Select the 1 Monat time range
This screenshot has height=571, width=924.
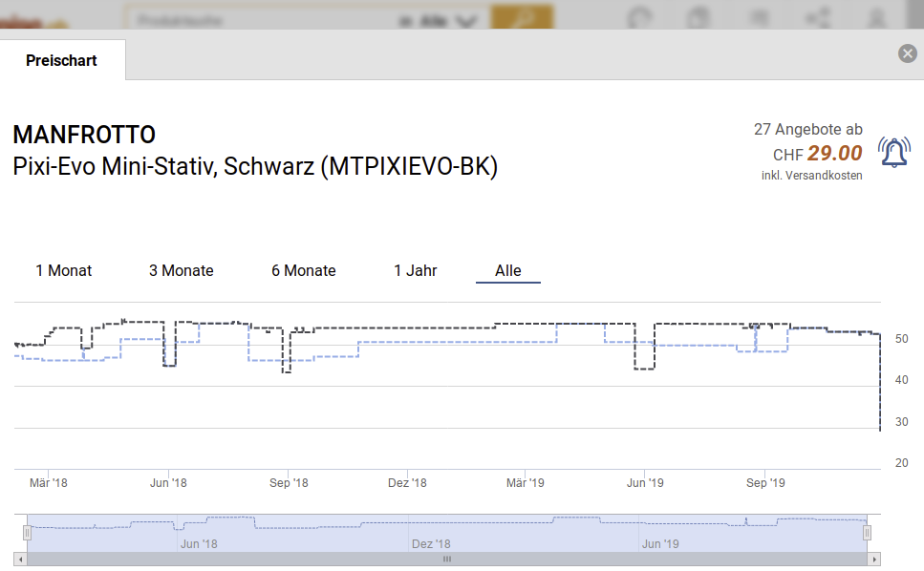coord(64,270)
